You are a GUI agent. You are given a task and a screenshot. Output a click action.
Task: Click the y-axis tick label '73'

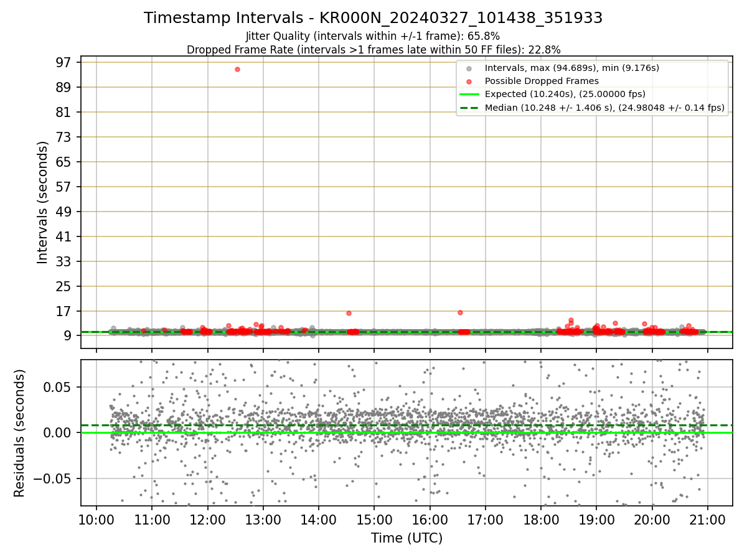coord(65,137)
